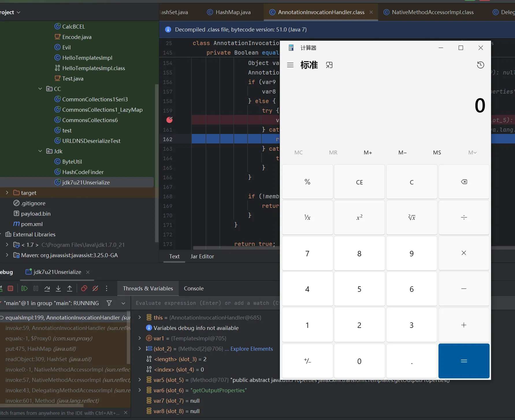Image resolution: width=515 pixels, height=420 pixels.
Task: Open View Breakpoints from debug toolbar
Action: [x=84, y=288]
